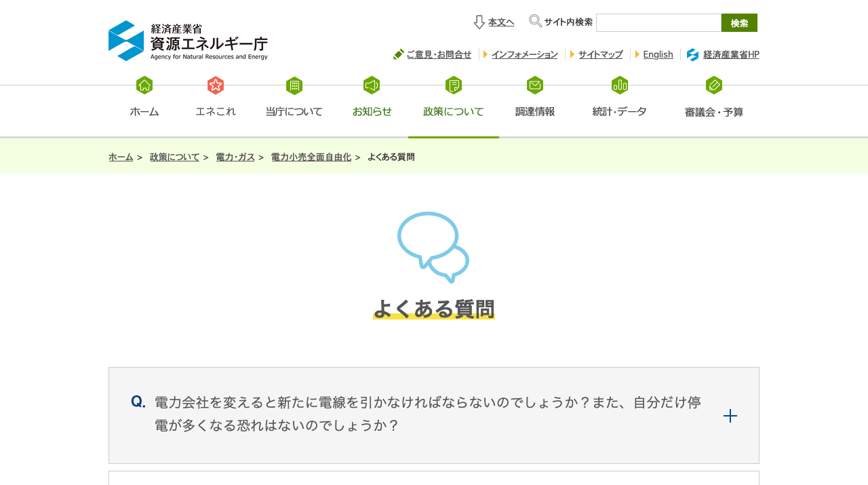This screenshot has height=485, width=868.
Task: Open the 調達情報 navigation menu item
Action: click(x=535, y=112)
